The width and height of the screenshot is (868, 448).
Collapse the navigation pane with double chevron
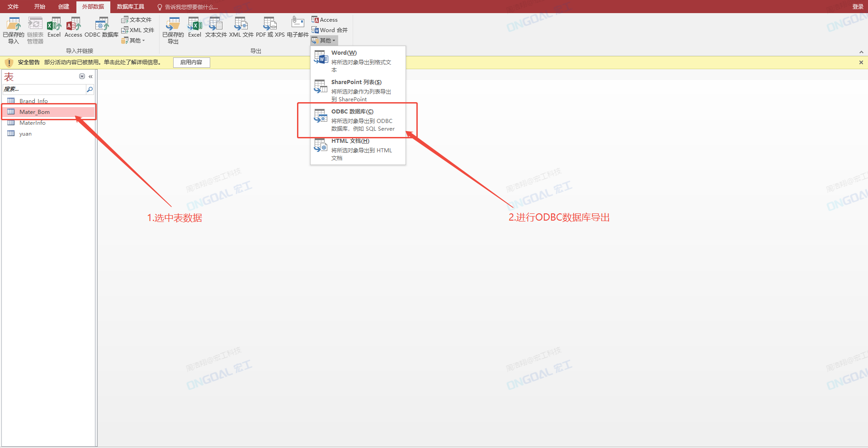click(90, 76)
